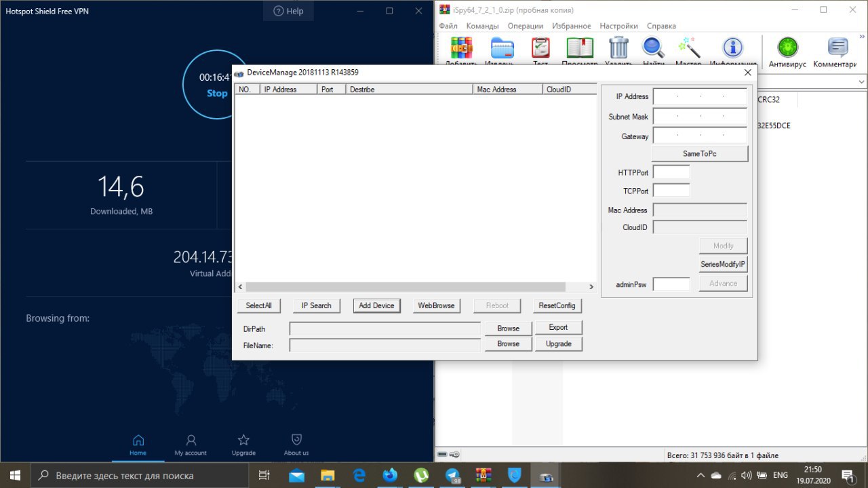Run the WinRAR Antivirus scan icon
The image size is (868, 488).
pyautogui.click(x=787, y=47)
